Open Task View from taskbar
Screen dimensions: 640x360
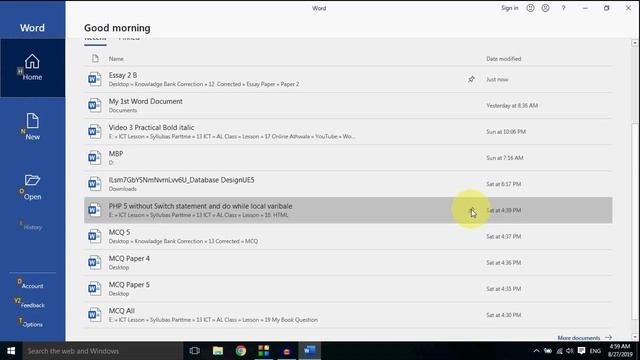(195, 351)
